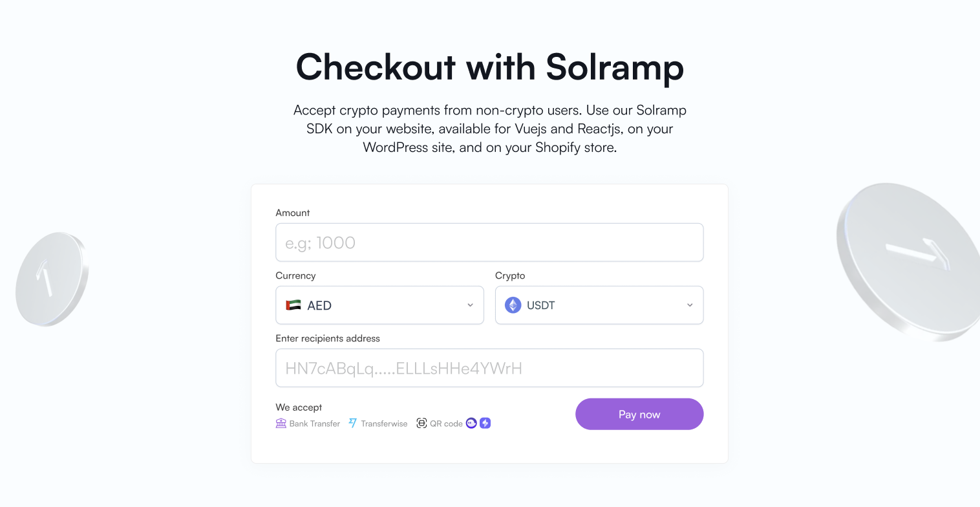Click the Bank Transfer bank icon
980x507 pixels.
point(281,423)
